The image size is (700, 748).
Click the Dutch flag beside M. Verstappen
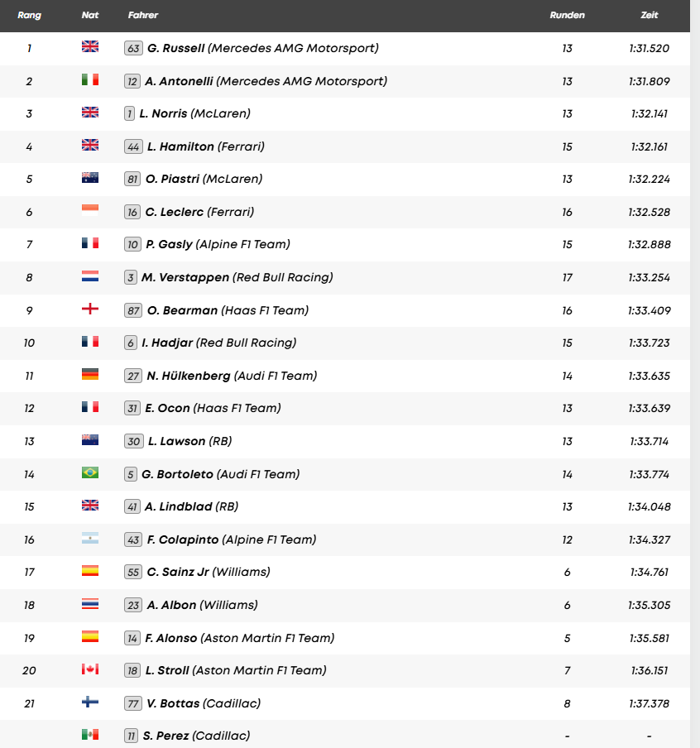point(90,276)
